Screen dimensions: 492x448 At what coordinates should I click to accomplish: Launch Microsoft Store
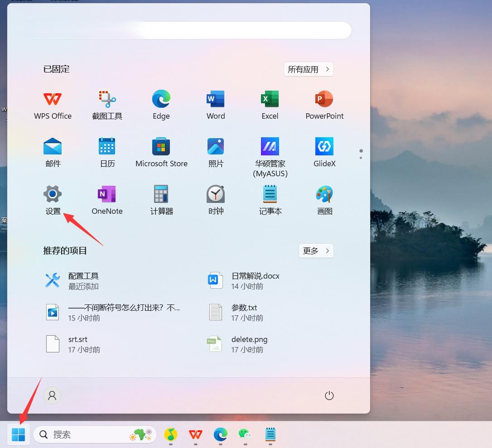[161, 153]
